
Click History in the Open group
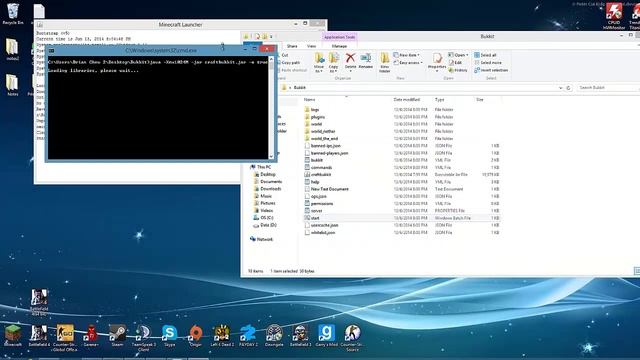458,70
